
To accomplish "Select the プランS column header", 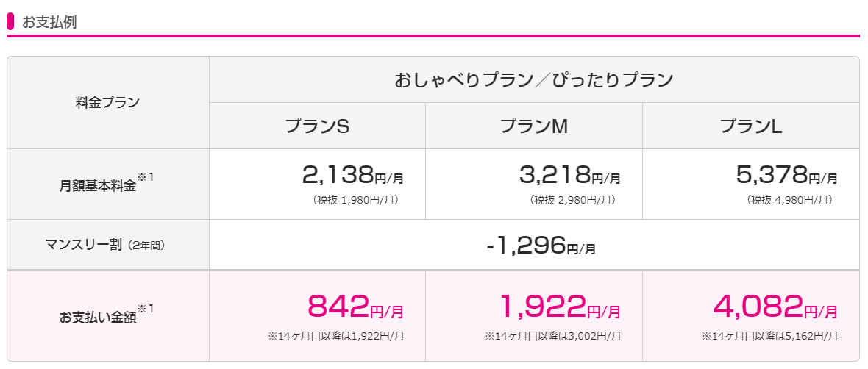I will click(x=317, y=126).
